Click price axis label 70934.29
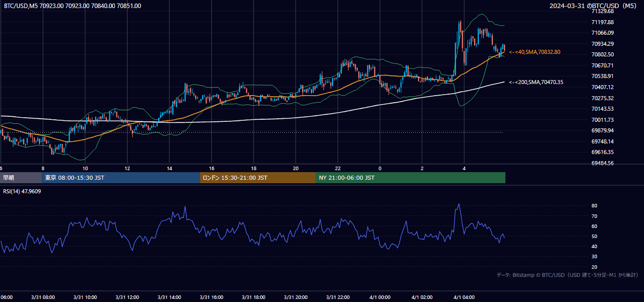The height and width of the screenshot is (302, 644). click(603, 44)
